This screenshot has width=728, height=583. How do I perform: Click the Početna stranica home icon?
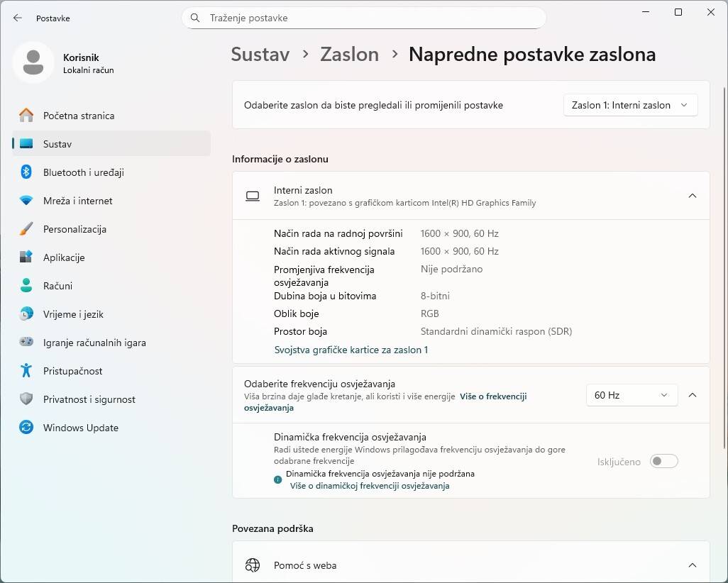(x=26, y=116)
